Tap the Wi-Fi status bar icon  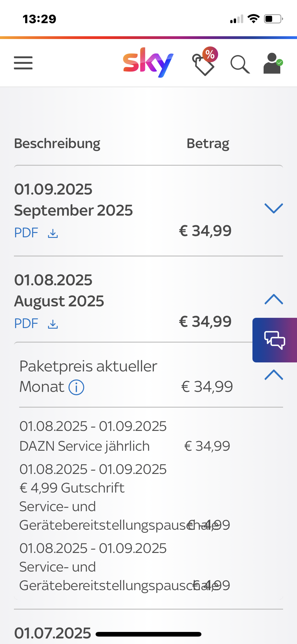click(x=254, y=19)
